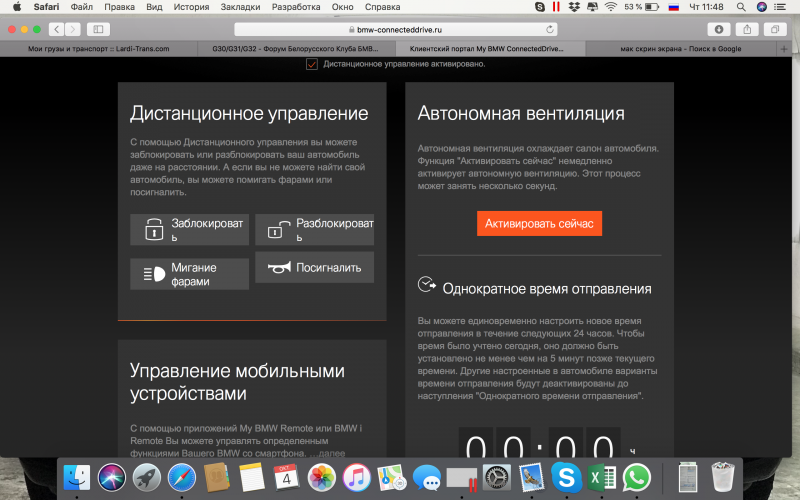
Task: Show all tabs overview in Safari
Action: pyautogui.click(x=775, y=30)
